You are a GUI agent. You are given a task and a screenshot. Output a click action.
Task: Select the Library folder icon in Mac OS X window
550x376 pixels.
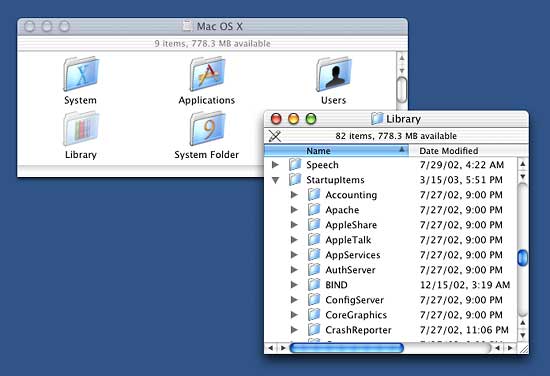pyautogui.click(x=81, y=129)
